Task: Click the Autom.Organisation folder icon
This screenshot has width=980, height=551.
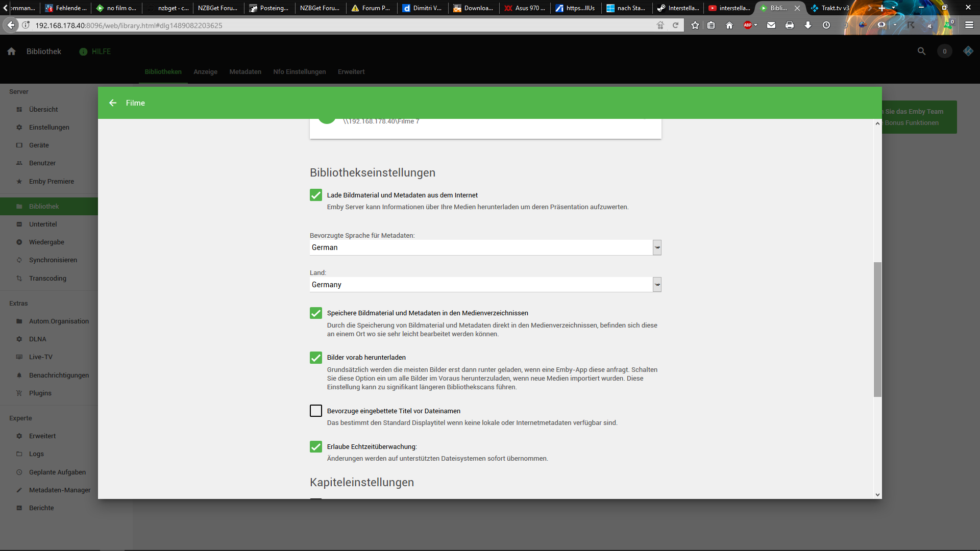Action: (19, 321)
